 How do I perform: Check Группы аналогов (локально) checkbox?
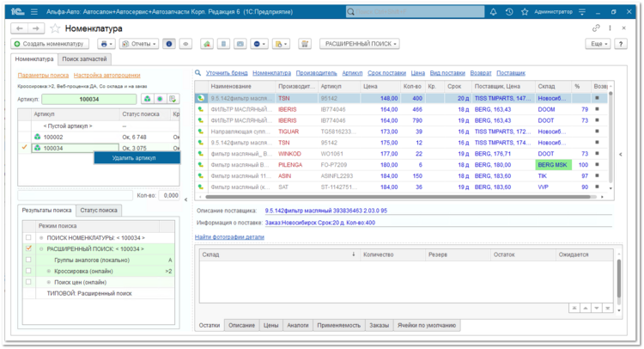[28, 260]
